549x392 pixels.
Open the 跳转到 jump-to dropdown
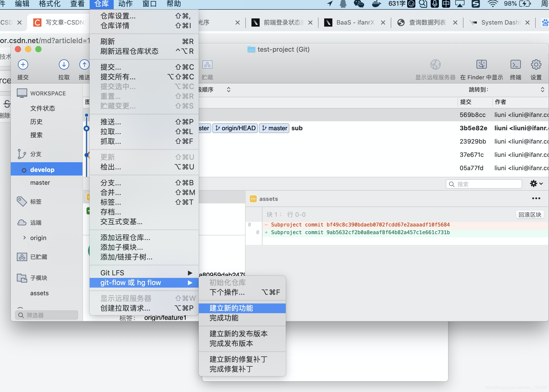tap(542, 90)
